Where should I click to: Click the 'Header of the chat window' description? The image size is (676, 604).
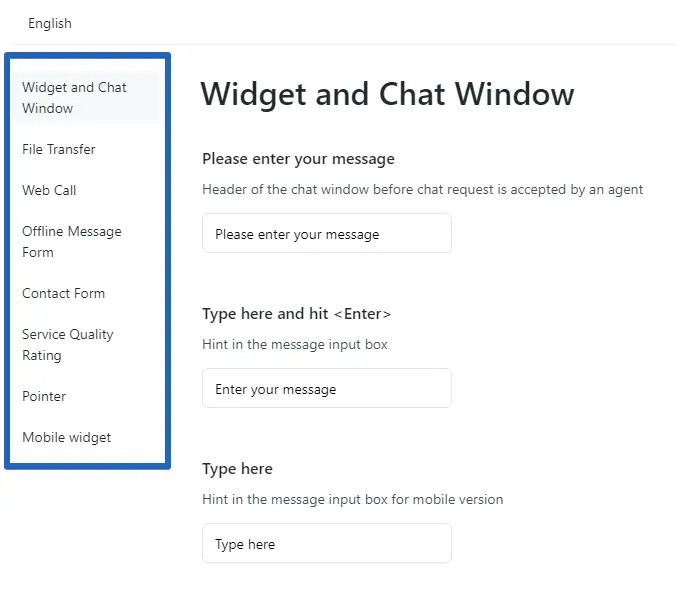422,189
